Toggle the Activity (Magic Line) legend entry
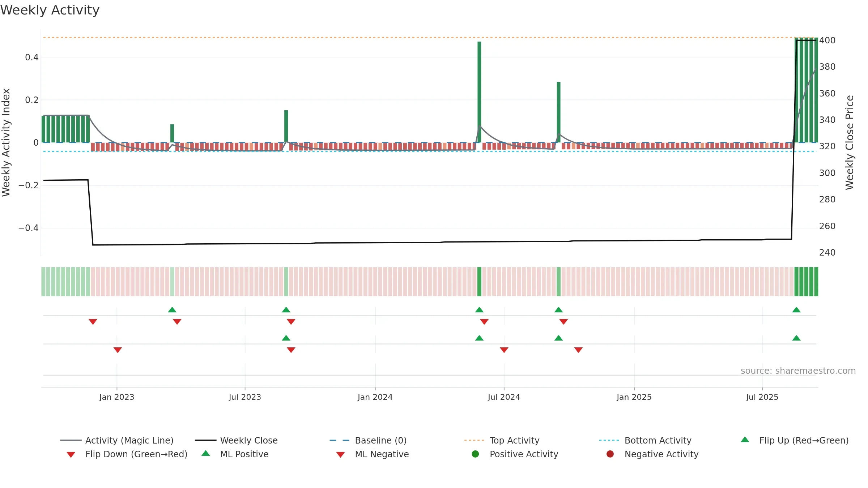This screenshot has width=868, height=488. click(x=116, y=440)
